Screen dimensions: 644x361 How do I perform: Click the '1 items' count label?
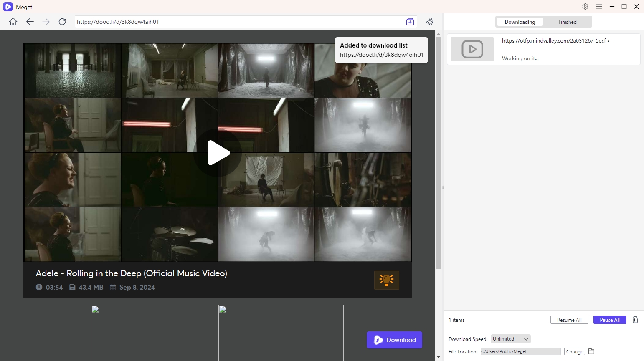click(x=456, y=320)
